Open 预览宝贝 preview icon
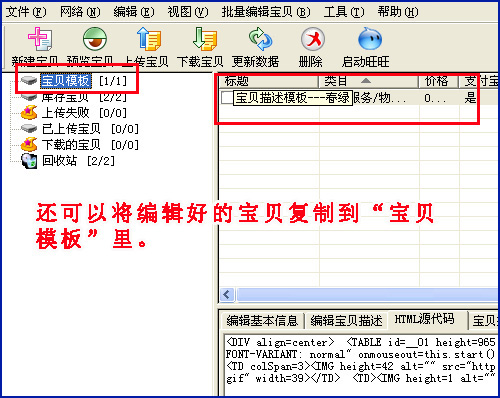Screen dimensions: 500x398 click(x=95, y=39)
